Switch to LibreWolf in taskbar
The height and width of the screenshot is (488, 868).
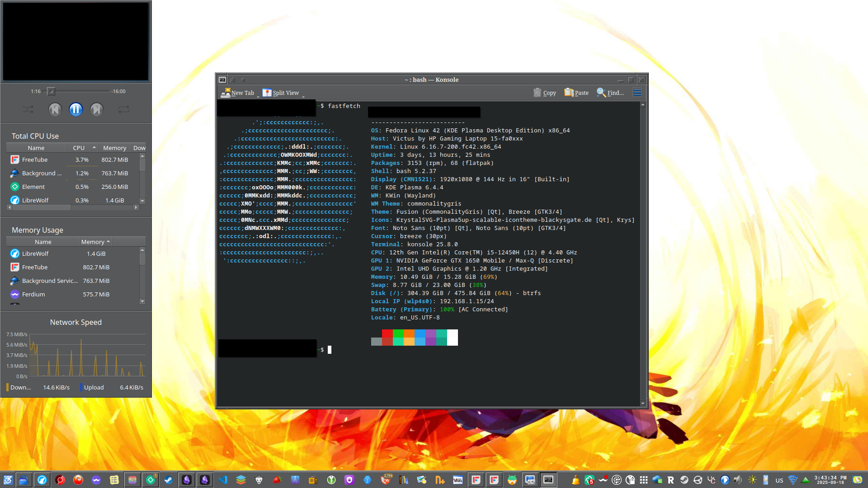click(x=42, y=480)
